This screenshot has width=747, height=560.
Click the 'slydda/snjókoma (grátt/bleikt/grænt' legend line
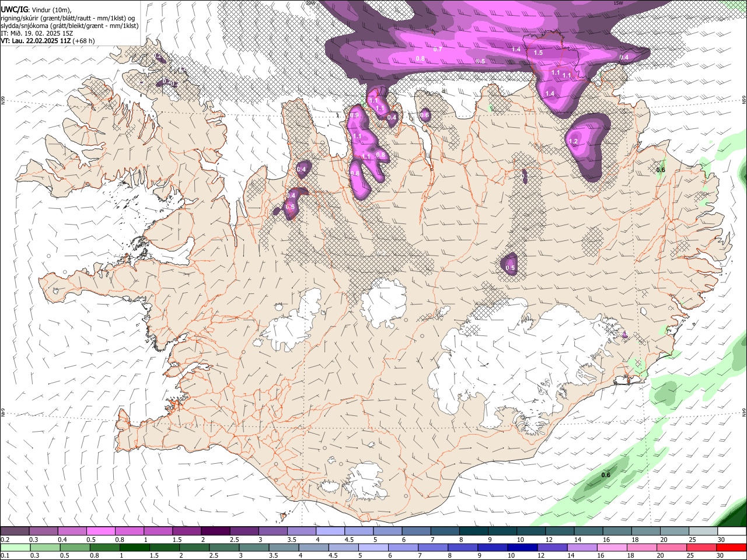pyautogui.click(x=69, y=26)
